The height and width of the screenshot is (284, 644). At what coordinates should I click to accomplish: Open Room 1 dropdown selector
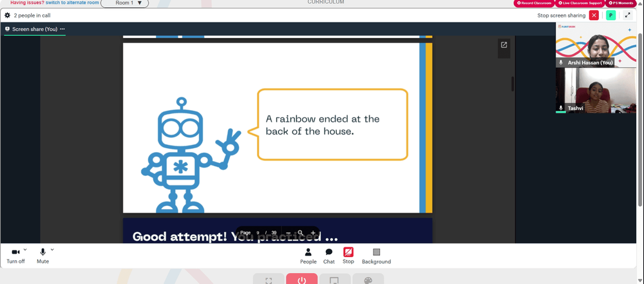pyautogui.click(x=125, y=3)
